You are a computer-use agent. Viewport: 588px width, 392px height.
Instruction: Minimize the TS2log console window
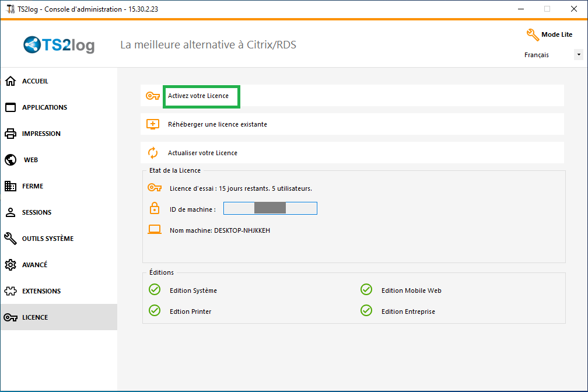pos(521,9)
